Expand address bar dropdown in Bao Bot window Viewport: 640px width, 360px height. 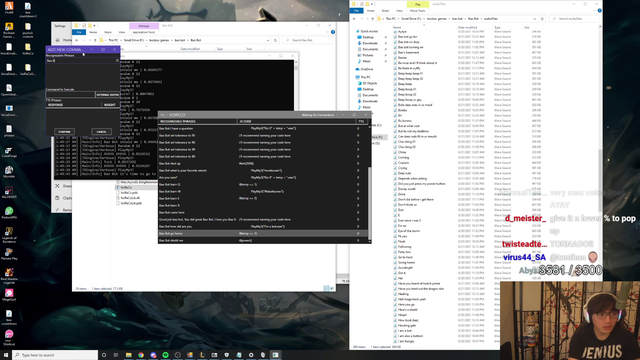click(268, 40)
